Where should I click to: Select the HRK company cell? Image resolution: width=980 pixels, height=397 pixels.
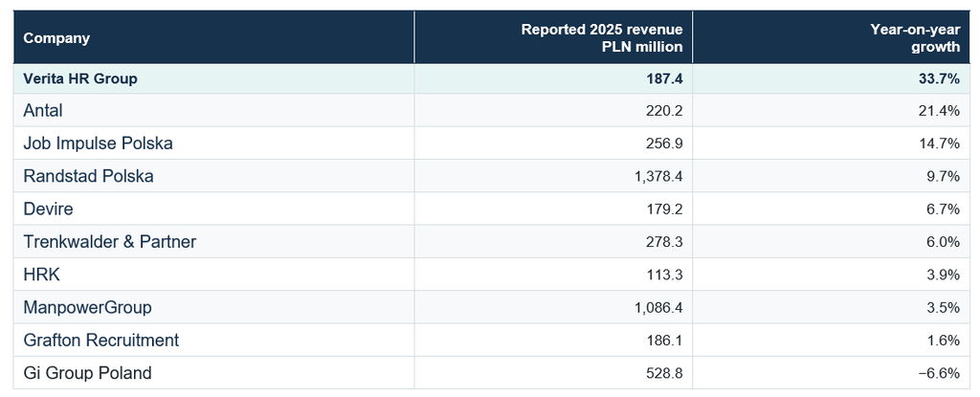coord(213,275)
